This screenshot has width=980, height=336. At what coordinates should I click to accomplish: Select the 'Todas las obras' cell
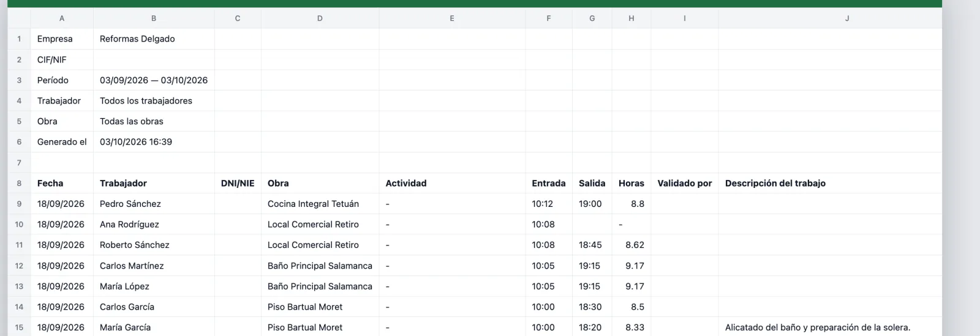154,121
